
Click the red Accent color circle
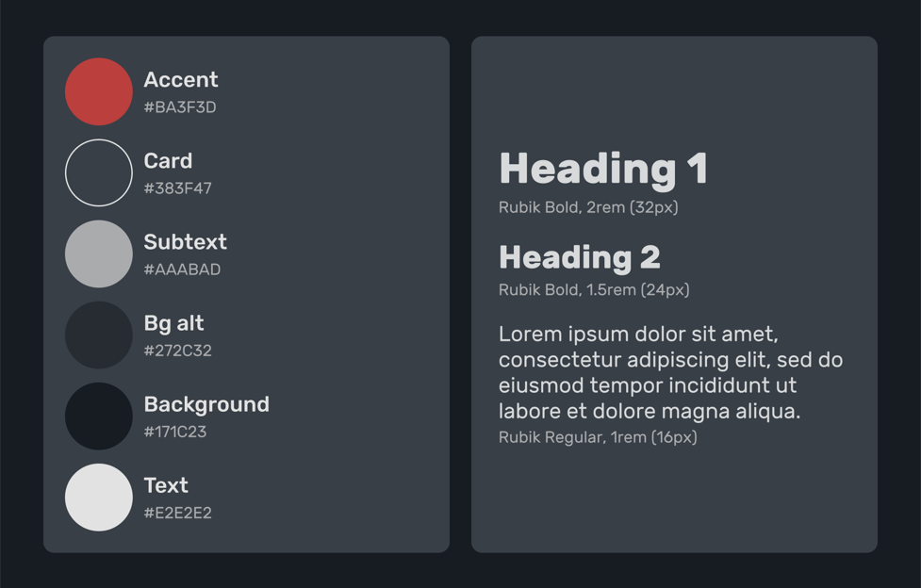tap(99, 91)
